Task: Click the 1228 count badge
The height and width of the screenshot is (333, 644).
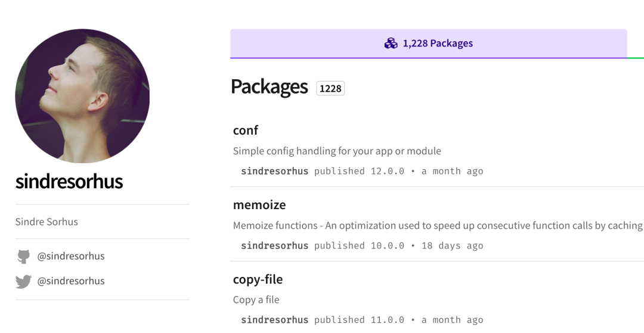Action: tap(330, 89)
